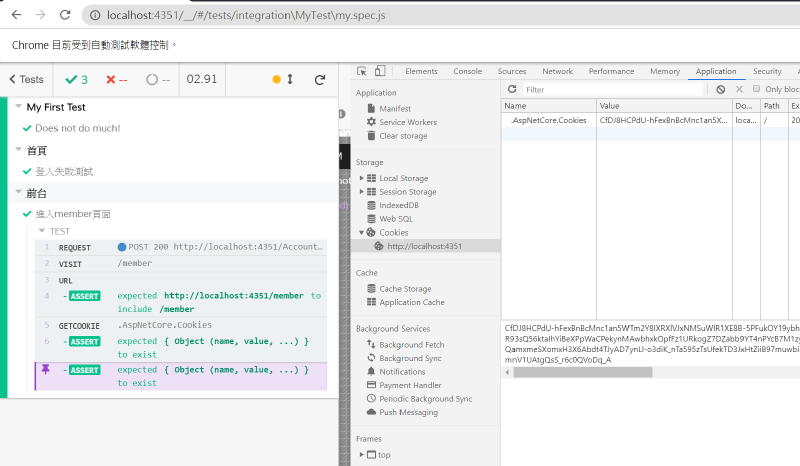Reload the browser page
Viewport: 800px width, 466px height.
[64, 15]
